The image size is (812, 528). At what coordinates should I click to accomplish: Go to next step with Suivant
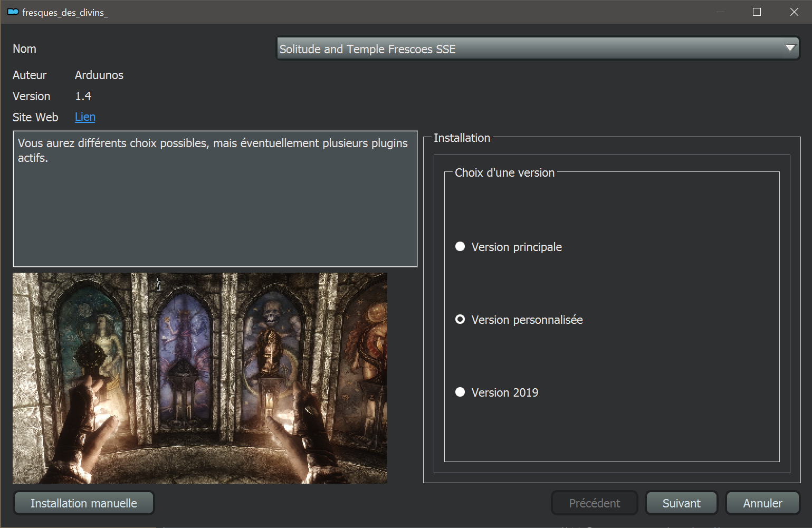tap(681, 503)
